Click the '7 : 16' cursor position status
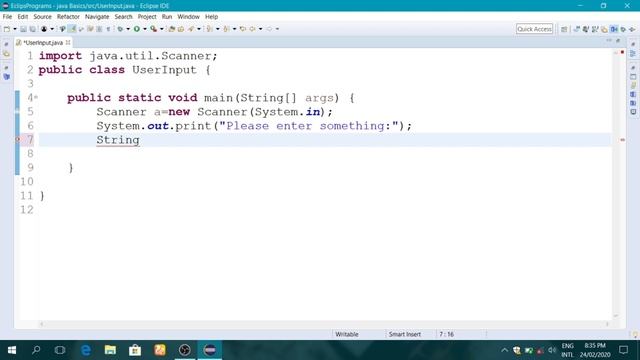640x360 pixels. pyautogui.click(x=447, y=334)
